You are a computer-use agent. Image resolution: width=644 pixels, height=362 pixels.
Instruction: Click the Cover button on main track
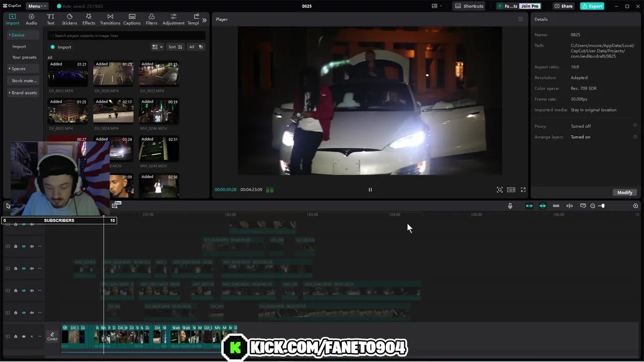tap(52, 336)
